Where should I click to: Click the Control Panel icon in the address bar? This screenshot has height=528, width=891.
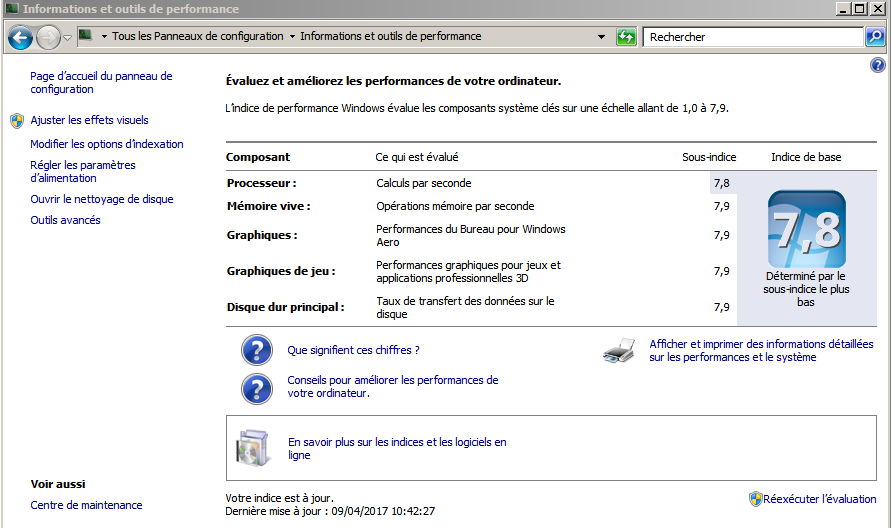point(86,36)
